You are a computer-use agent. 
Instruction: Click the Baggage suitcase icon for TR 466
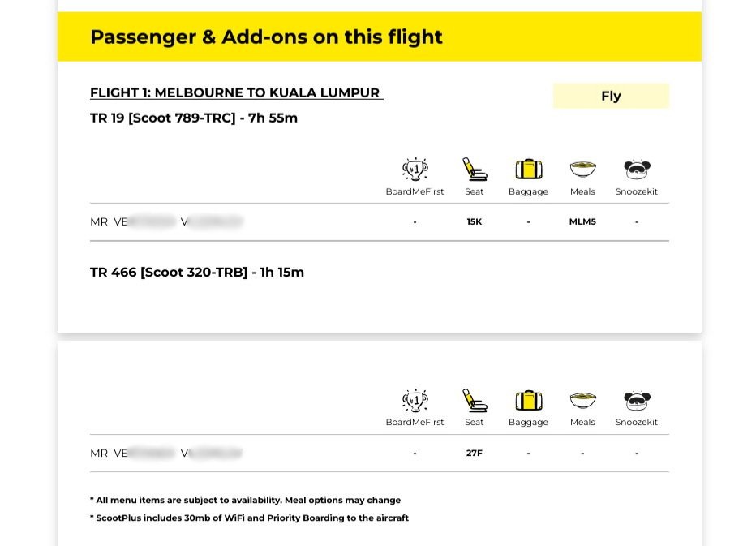click(x=528, y=400)
